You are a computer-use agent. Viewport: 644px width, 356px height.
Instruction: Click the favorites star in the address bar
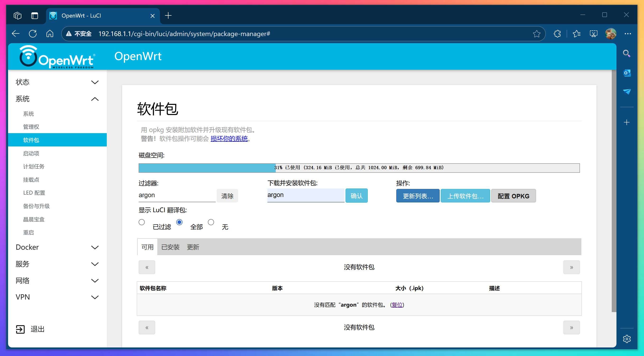(537, 33)
